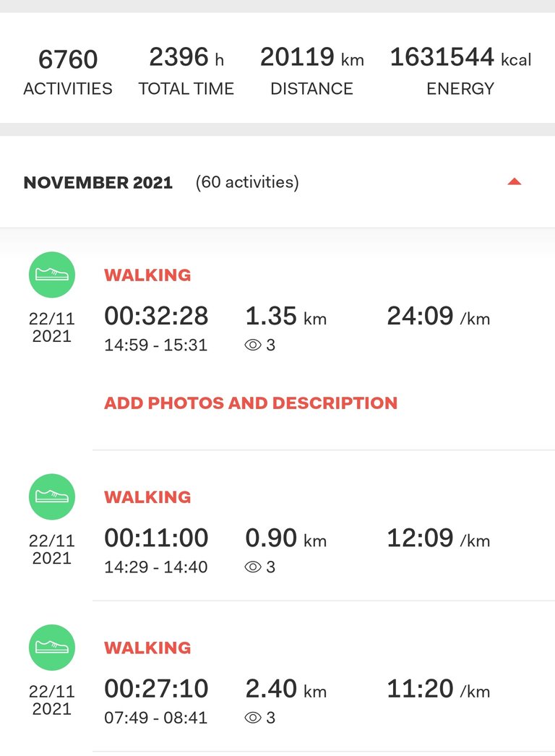555x756 pixels.
Task: Click the views eye icon under 2.40 km
Action: point(253,718)
